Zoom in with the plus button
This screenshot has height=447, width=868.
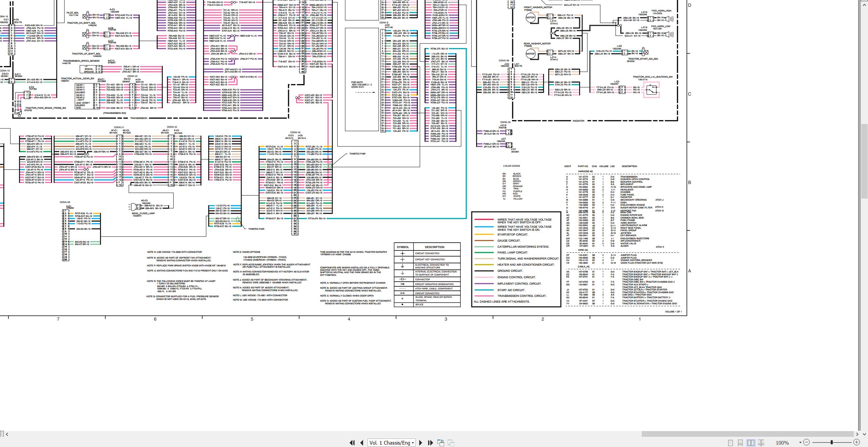[x=856, y=442]
